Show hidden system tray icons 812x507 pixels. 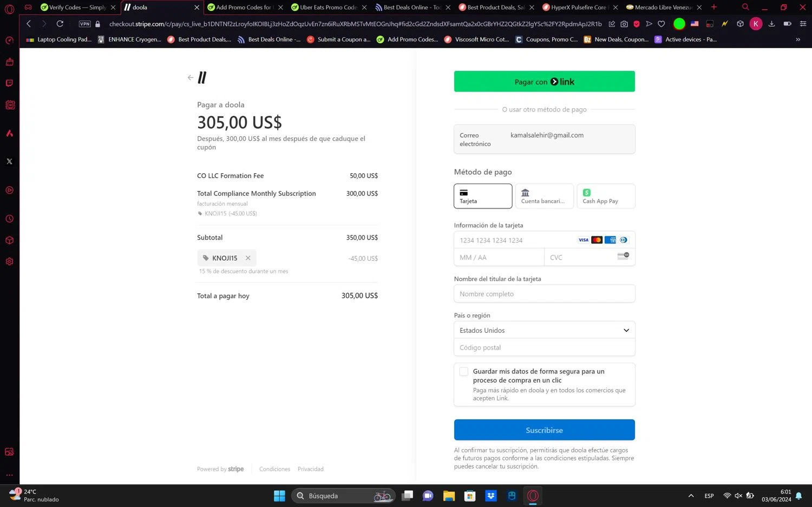pos(691,496)
